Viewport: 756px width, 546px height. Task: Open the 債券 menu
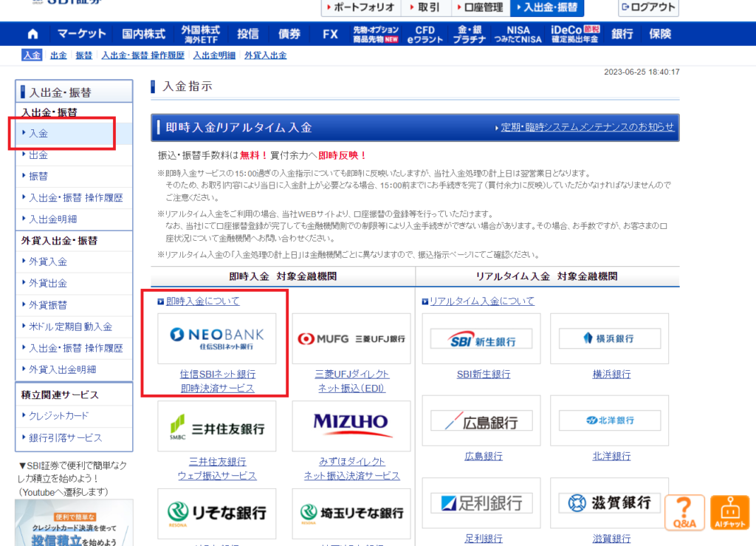pyautogui.click(x=289, y=34)
